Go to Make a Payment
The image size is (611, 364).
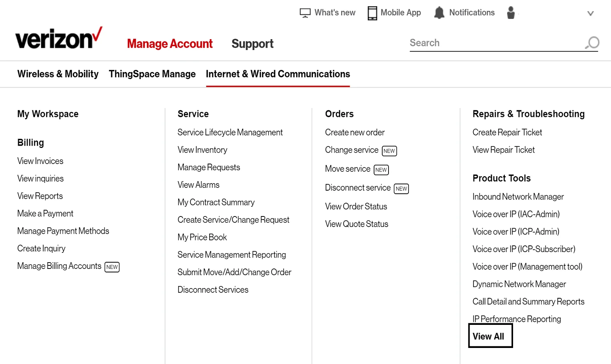(45, 214)
